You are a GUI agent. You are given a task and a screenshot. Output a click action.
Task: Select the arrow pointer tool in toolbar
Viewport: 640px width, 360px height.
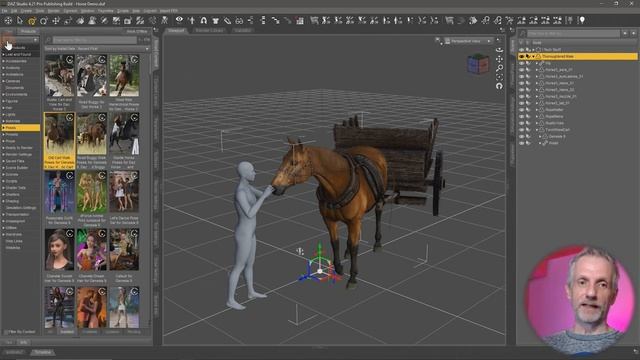[x=20, y=20]
